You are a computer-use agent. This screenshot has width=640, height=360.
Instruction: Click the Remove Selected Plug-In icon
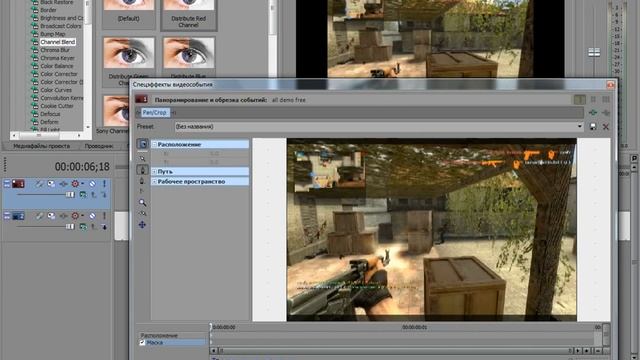tap(606, 113)
